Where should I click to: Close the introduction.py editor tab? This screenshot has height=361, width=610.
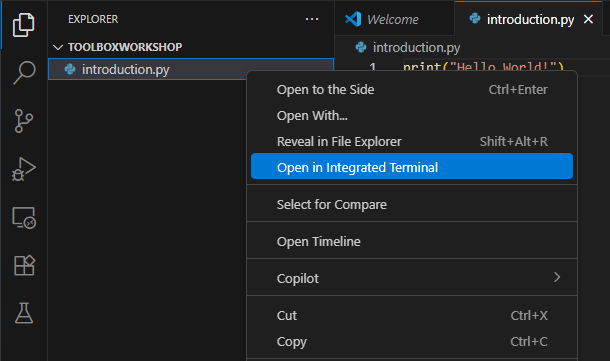(589, 19)
